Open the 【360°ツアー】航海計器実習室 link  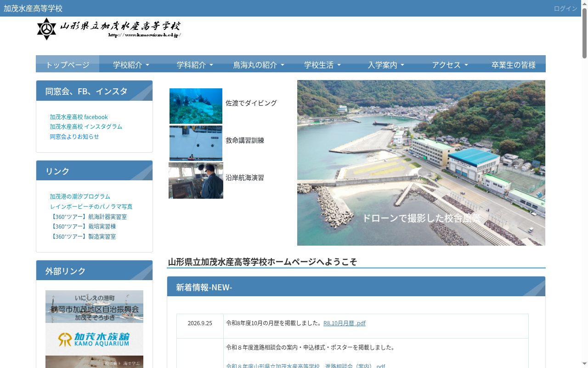(x=88, y=217)
